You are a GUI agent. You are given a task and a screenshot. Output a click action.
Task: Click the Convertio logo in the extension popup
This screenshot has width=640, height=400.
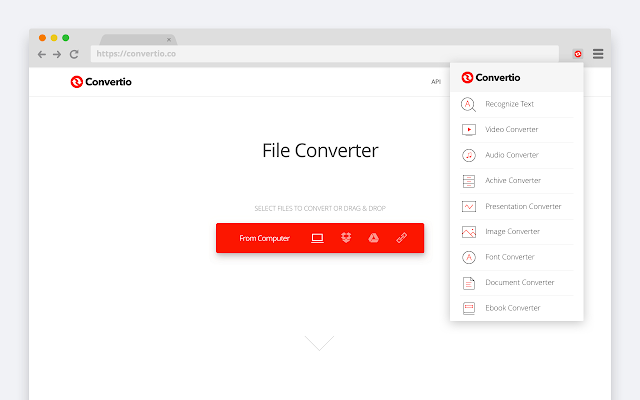tap(491, 78)
